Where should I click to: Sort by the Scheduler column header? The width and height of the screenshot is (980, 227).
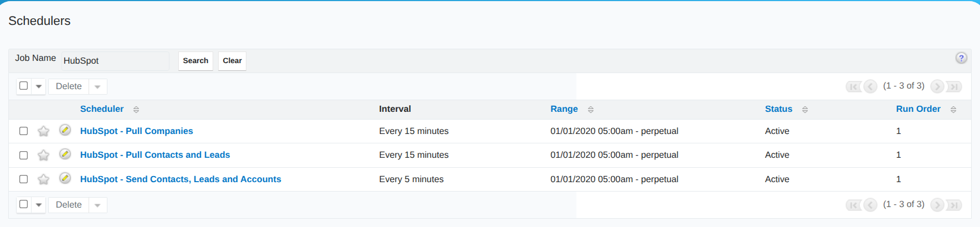102,109
